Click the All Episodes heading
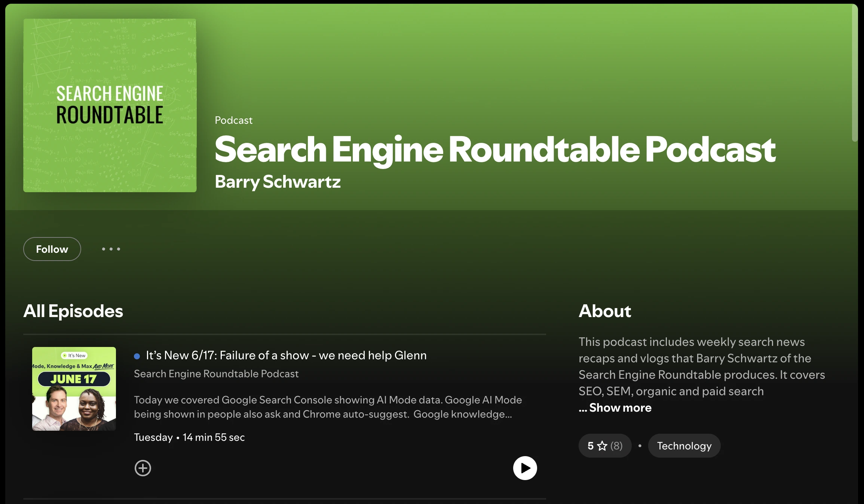The width and height of the screenshot is (864, 504). click(x=73, y=311)
